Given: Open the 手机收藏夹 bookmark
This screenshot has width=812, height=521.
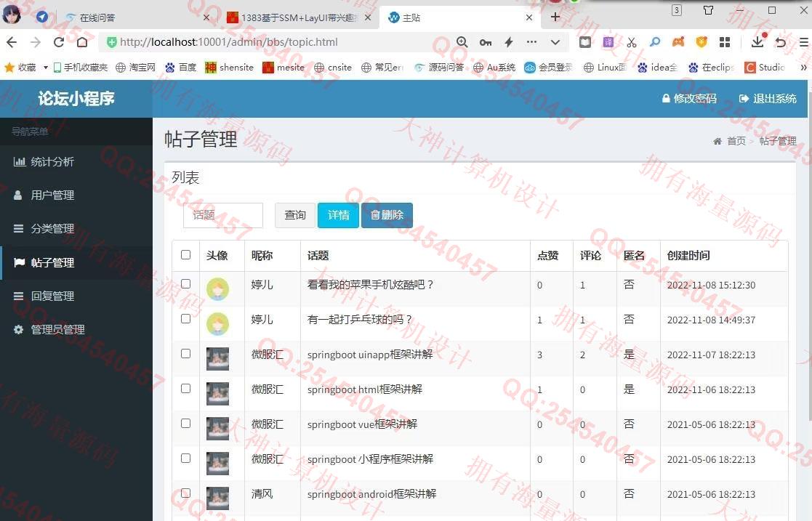Looking at the screenshot, I should (x=80, y=68).
